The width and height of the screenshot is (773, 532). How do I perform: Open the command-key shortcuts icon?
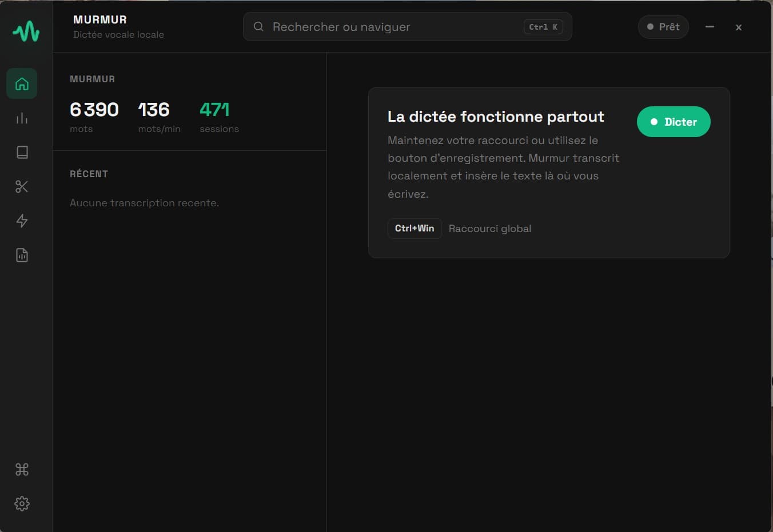tap(22, 469)
